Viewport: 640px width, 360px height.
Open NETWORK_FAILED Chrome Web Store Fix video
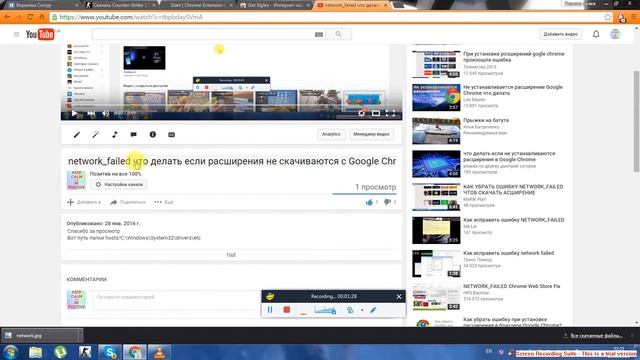511,287
